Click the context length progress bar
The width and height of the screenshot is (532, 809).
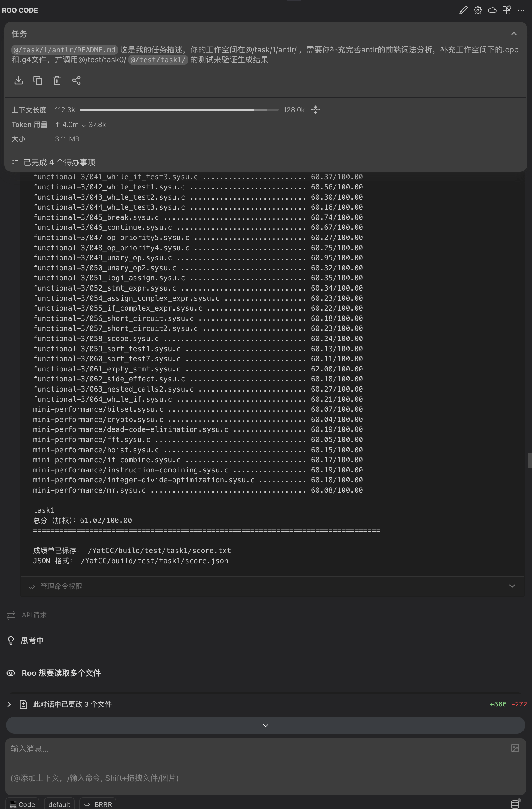[179, 110]
